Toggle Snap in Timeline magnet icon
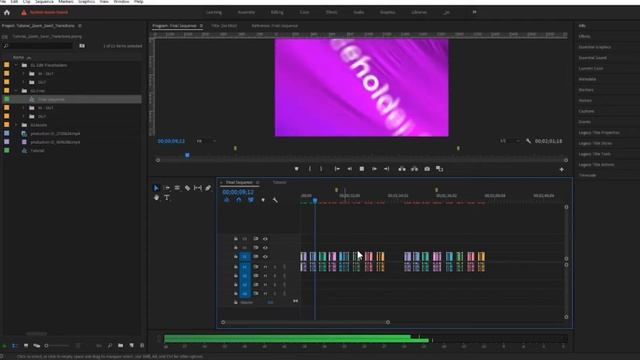The height and width of the screenshot is (360, 640). (x=239, y=200)
